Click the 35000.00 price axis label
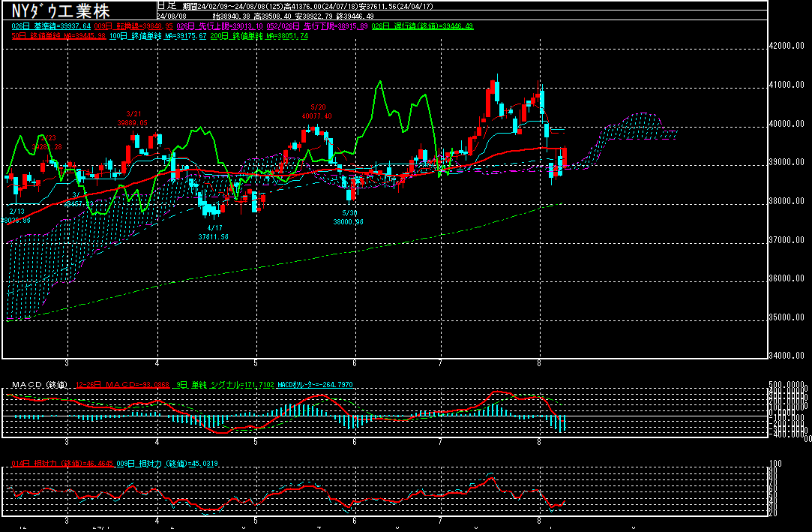812x532 pixels. point(787,317)
